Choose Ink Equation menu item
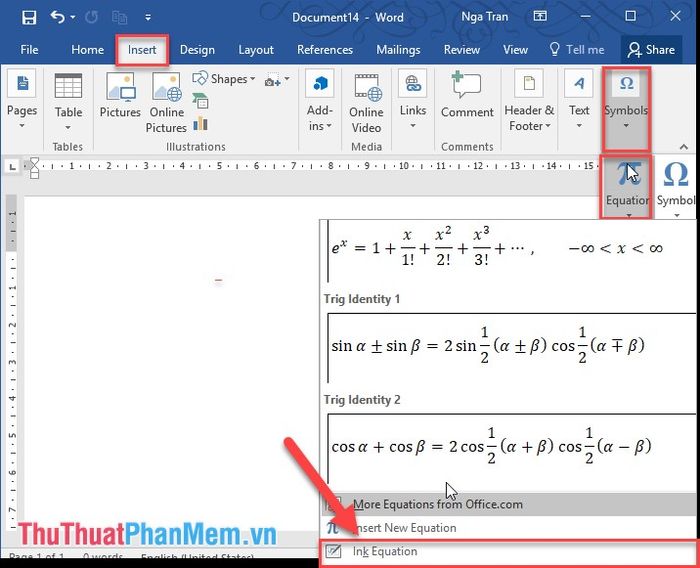 pos(509,551)
